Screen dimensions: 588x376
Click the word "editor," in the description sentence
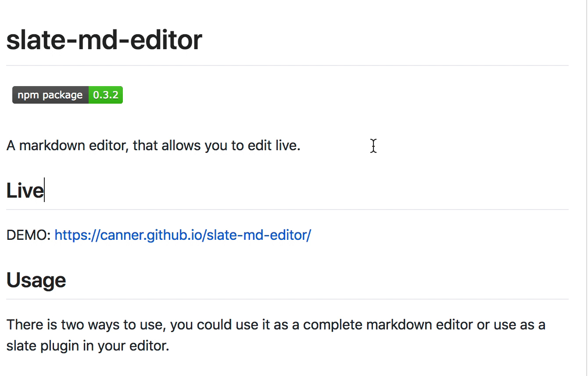(108, 145)
